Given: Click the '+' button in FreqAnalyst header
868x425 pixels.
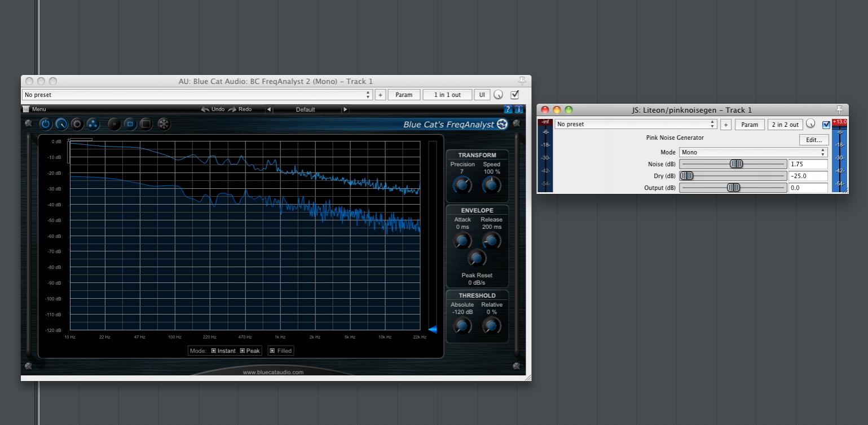Looking at the screenshot, I should (381, 95).
